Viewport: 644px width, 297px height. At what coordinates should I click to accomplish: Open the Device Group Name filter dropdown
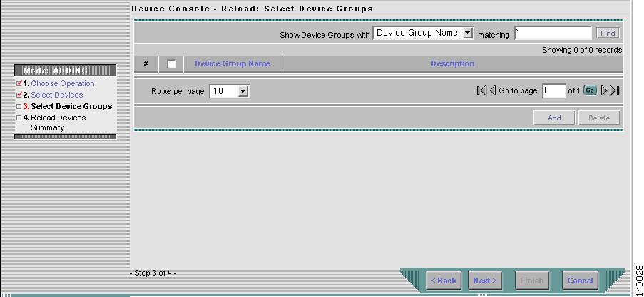[x=424, y=33]
